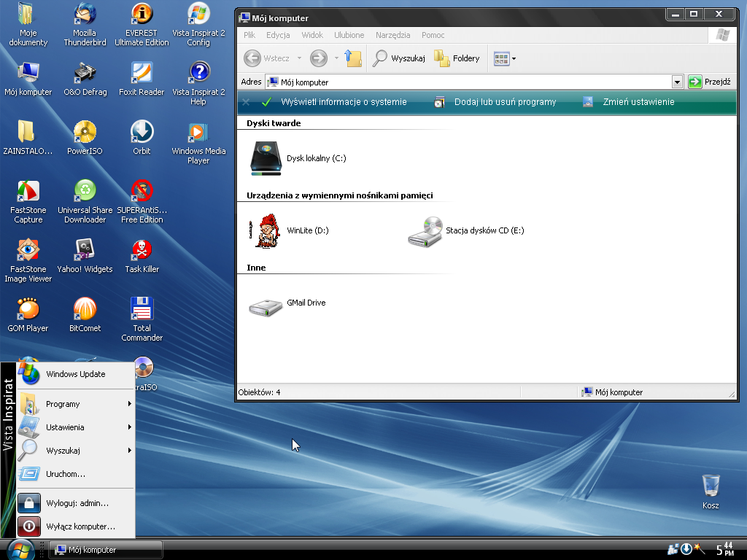Screen dimensions: 747x560
Task: Open Foxit Reader desktop icon
Action: (x=142, y=79)
